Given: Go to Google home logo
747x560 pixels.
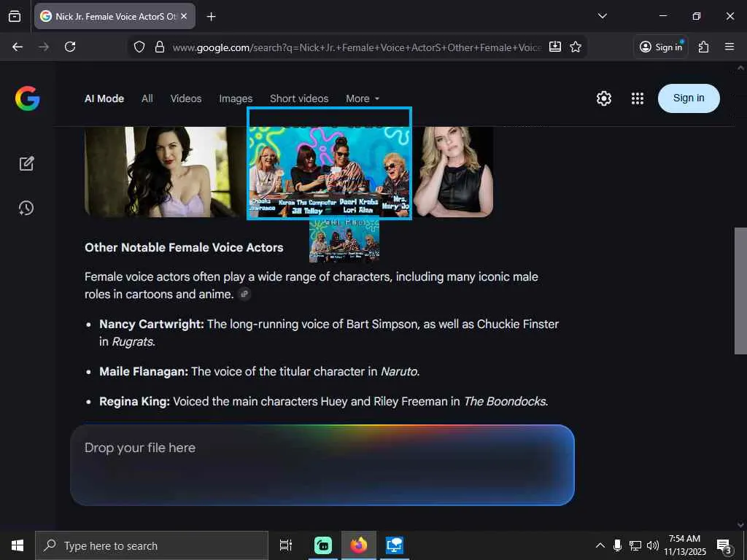Looking at the screenshot, I should pos(28,98).
